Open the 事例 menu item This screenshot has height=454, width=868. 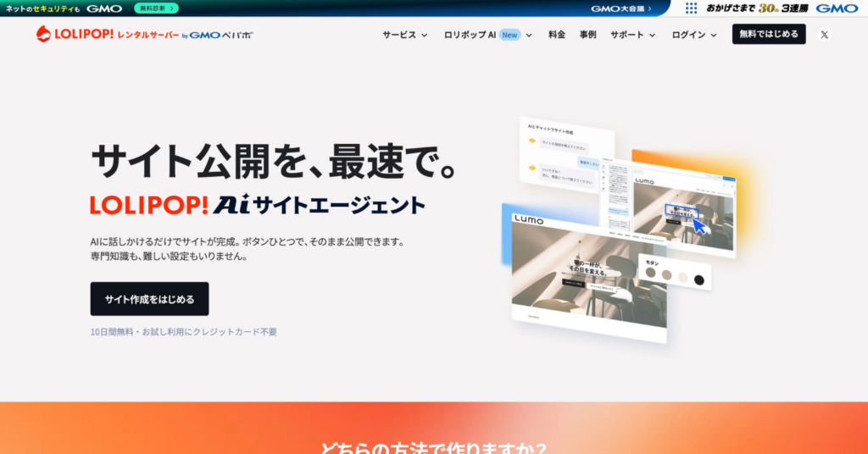click(588, 35)
